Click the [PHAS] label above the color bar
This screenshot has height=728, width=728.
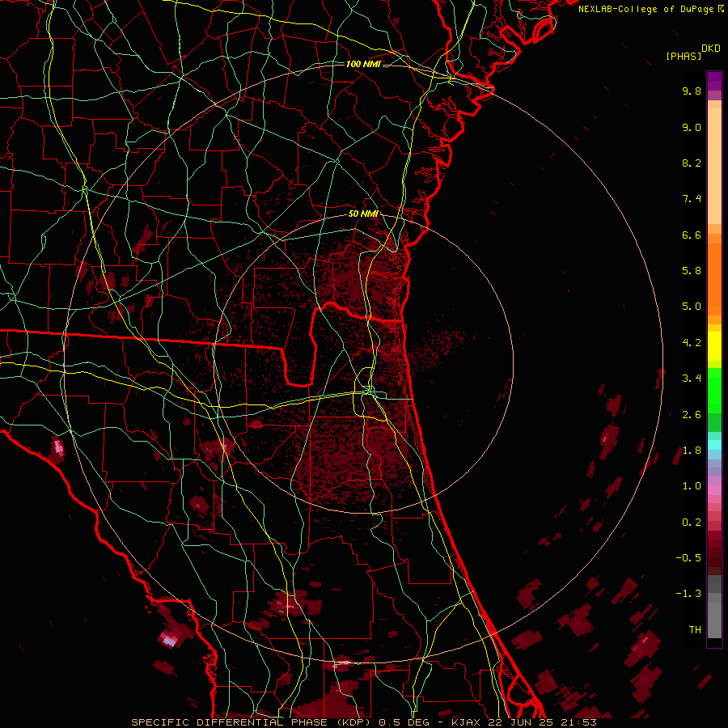pyautogui.click(x=684, y=56)
